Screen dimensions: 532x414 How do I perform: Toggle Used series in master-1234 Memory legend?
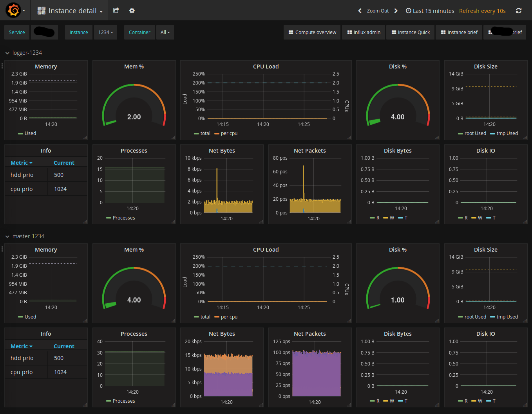pyautogui.click(x=30, y=317)
